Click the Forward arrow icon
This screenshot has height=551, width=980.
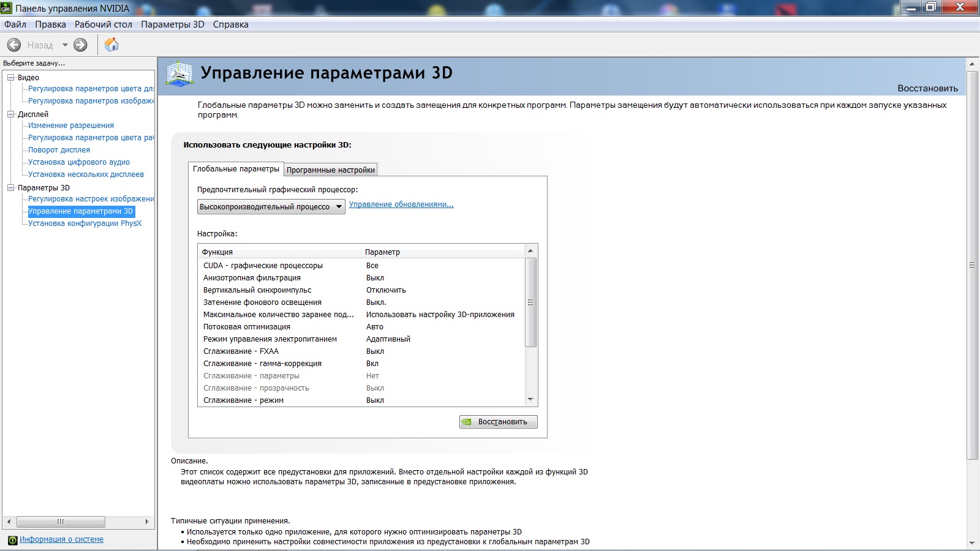click(80, 45)
